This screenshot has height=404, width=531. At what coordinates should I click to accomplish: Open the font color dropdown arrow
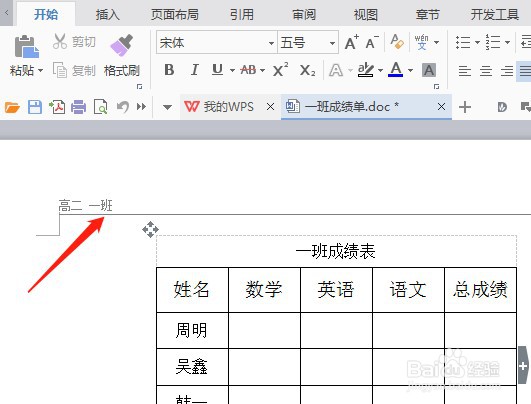tap(410, 70)
